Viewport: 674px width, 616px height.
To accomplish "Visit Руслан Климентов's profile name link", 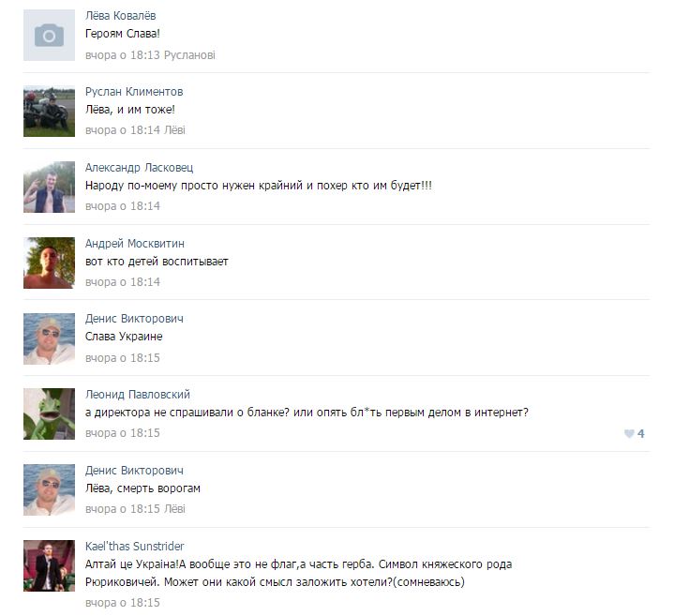I will (x=134, y=92).
